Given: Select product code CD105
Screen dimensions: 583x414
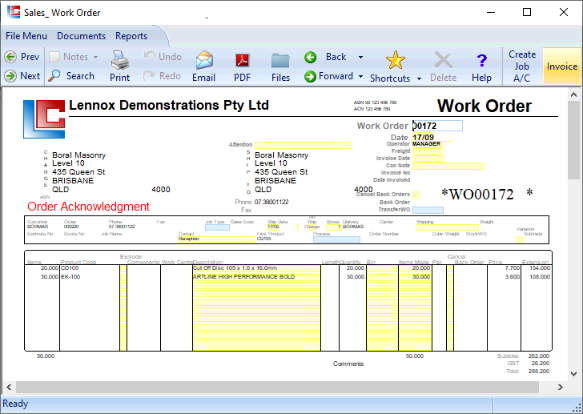Looking at the screenshot, I should [x=70, y=268].
